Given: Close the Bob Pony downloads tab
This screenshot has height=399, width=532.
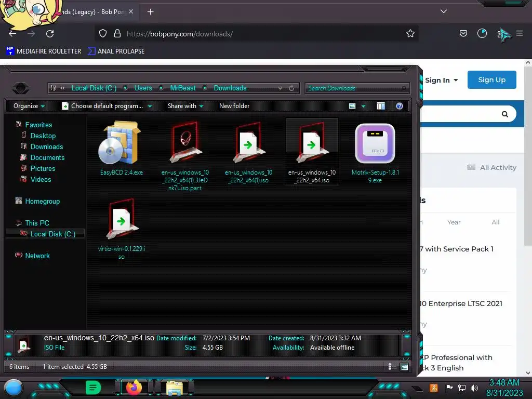Looking at the screenshot, I should [131, 11].
